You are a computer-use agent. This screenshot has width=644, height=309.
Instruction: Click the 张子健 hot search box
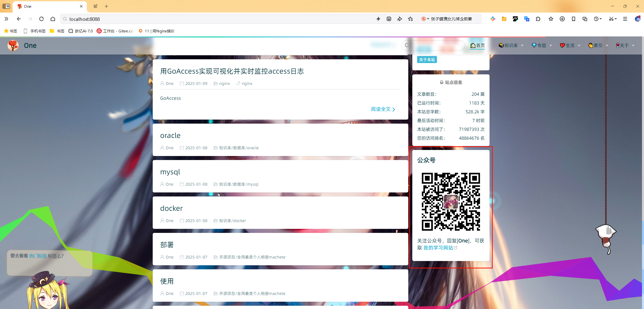[451, 19]
